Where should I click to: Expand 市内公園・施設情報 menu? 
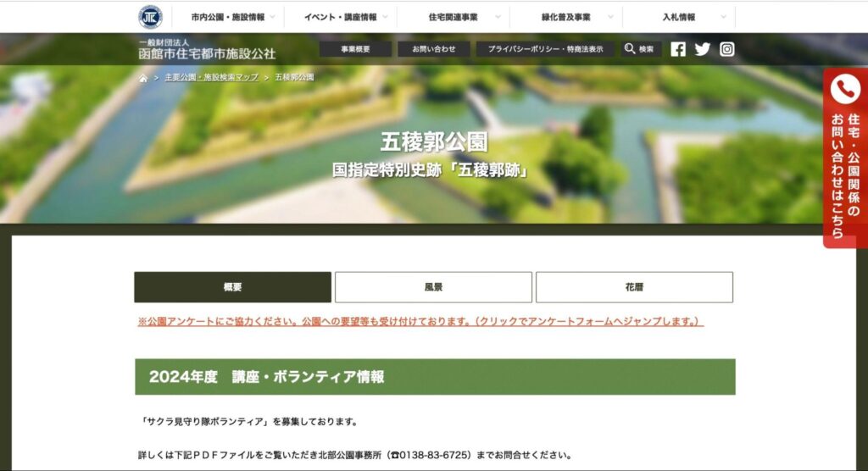pos(228,17)
